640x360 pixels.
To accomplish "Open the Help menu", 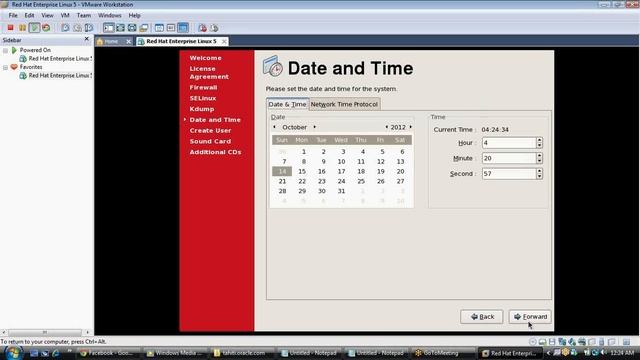I will tap(134, 15).
